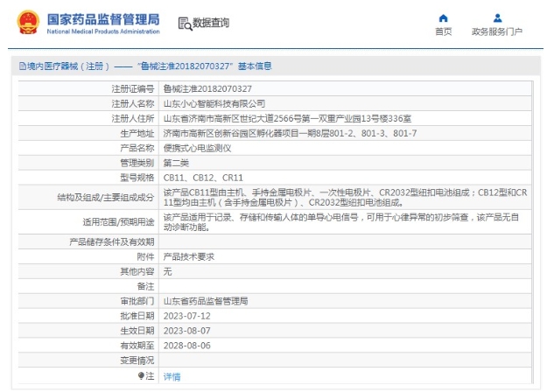Open the 数据查询 search icon
The width and height of the screenshot is (547, 392).
tap(183, 23)
